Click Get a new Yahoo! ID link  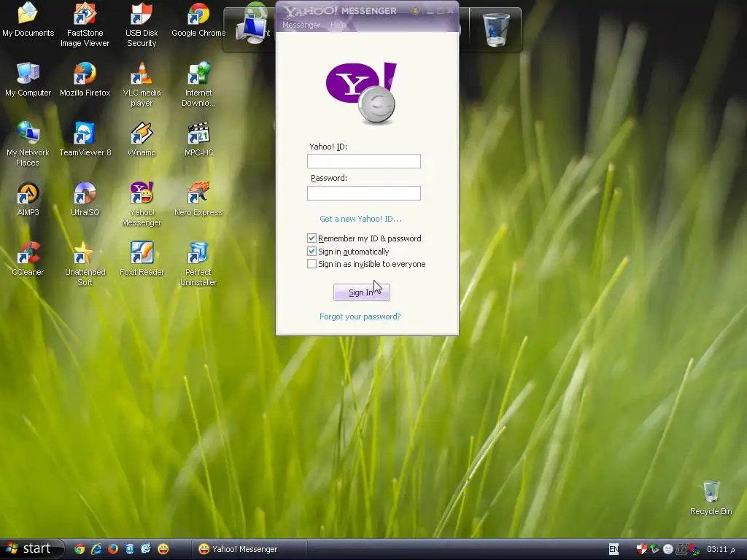coord(360,219)
